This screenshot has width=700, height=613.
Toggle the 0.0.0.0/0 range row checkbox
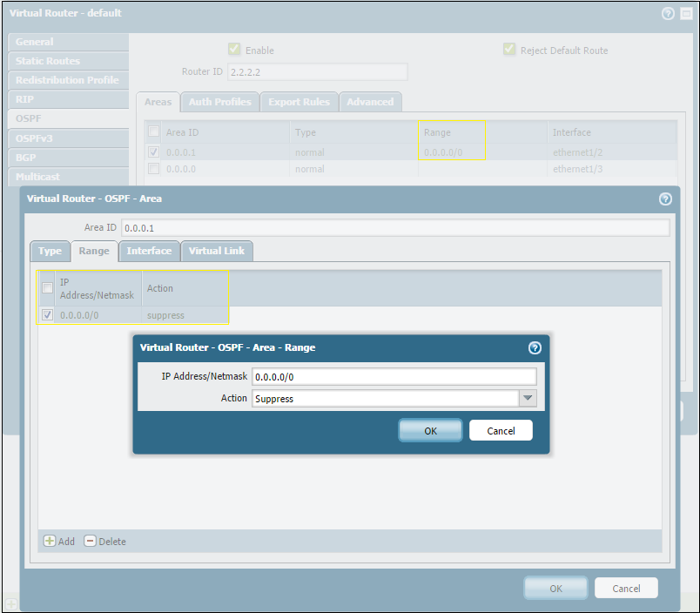click(48, 315)
